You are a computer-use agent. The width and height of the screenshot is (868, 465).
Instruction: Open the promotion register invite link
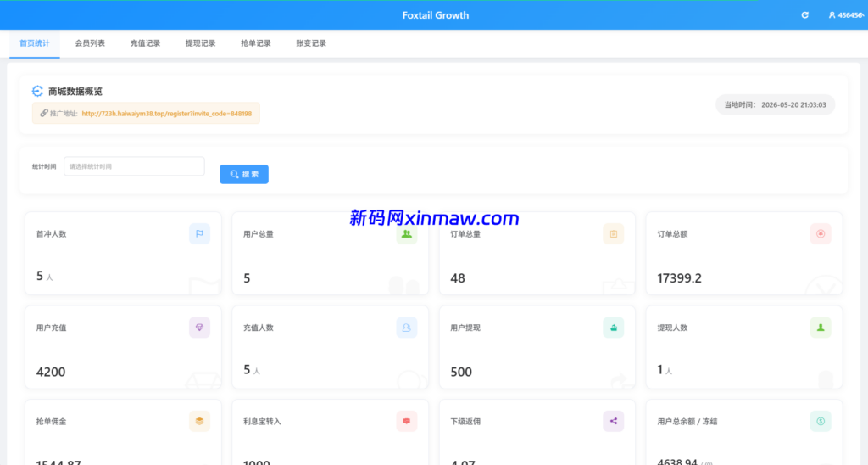[167, 114]
